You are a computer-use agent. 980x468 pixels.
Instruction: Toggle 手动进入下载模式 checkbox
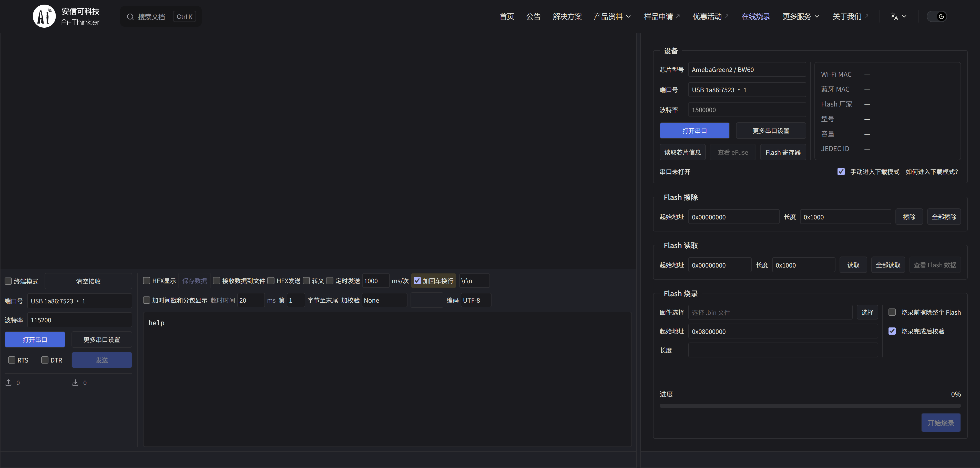[841, 172]
